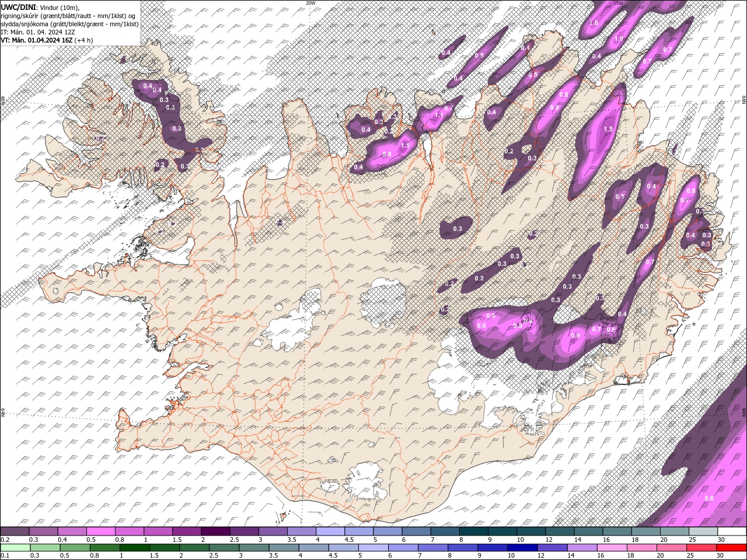
Task: Pick the darkest green 1 swatch, green legend row
Action: tap(134, 547)
